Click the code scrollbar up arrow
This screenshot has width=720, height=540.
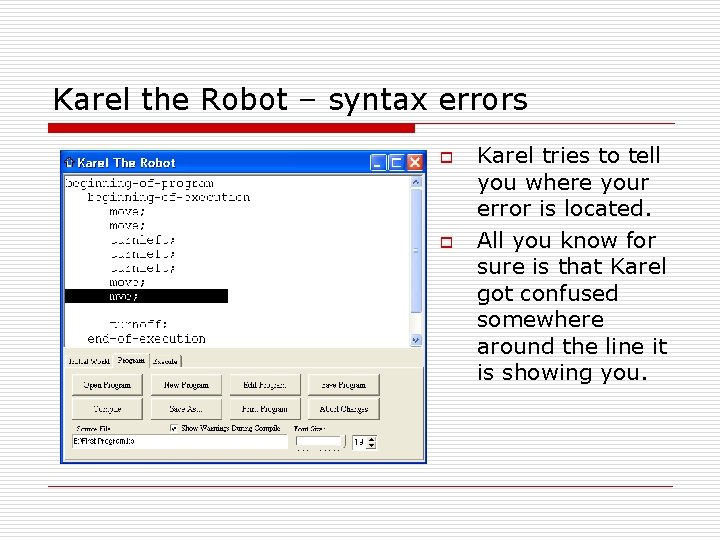(x=416, y=182)
